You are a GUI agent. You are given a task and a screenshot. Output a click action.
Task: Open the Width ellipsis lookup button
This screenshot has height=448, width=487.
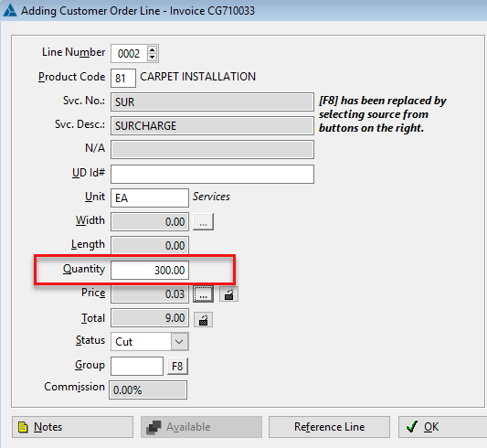point(203,222)
